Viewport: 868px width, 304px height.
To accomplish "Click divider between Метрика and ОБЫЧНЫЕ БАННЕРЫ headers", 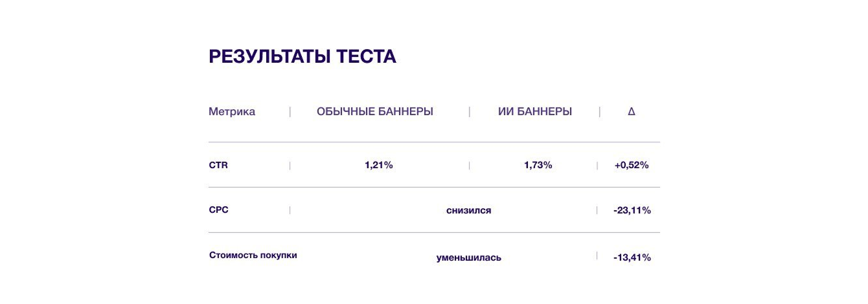I will 290,111.
